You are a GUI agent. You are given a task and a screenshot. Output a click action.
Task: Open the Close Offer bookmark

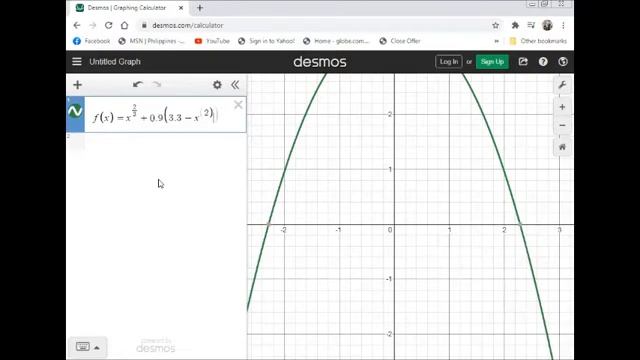point(400,41)
